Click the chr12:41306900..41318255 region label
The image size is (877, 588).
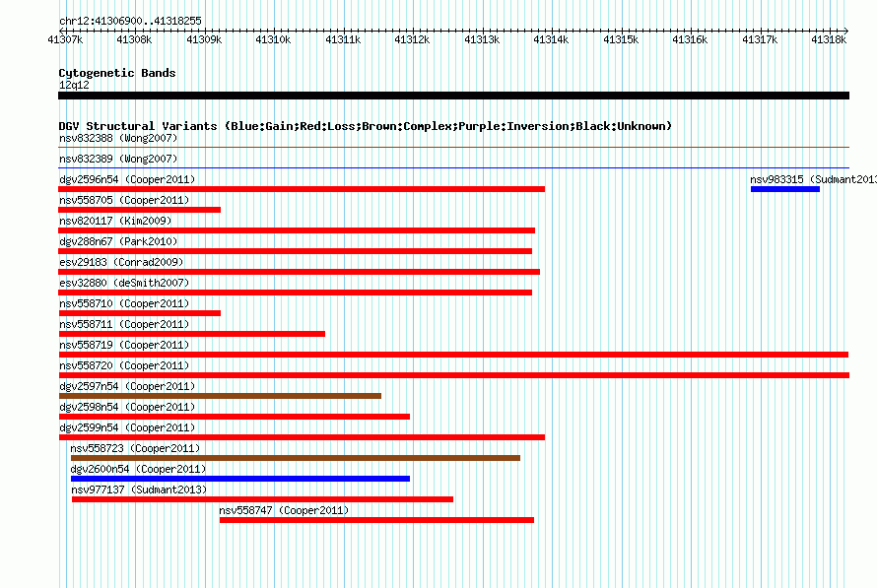[130, 21]
